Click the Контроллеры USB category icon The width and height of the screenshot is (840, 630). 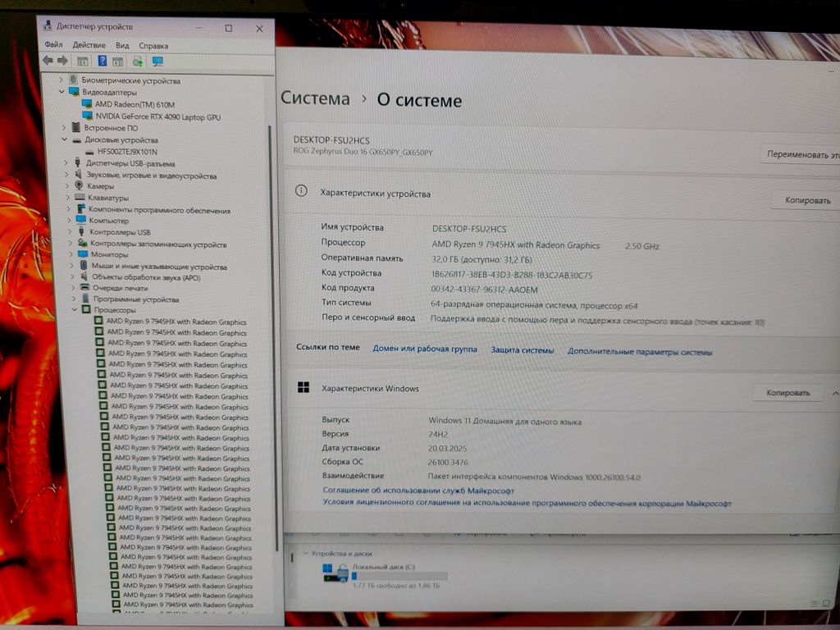click(81, 231)
